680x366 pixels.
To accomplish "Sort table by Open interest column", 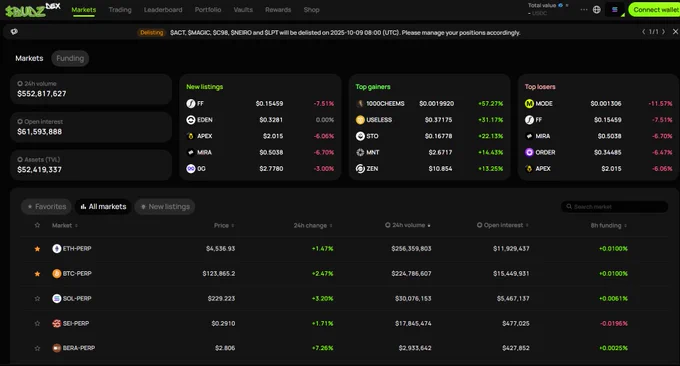I will click(x=503, y=225).
